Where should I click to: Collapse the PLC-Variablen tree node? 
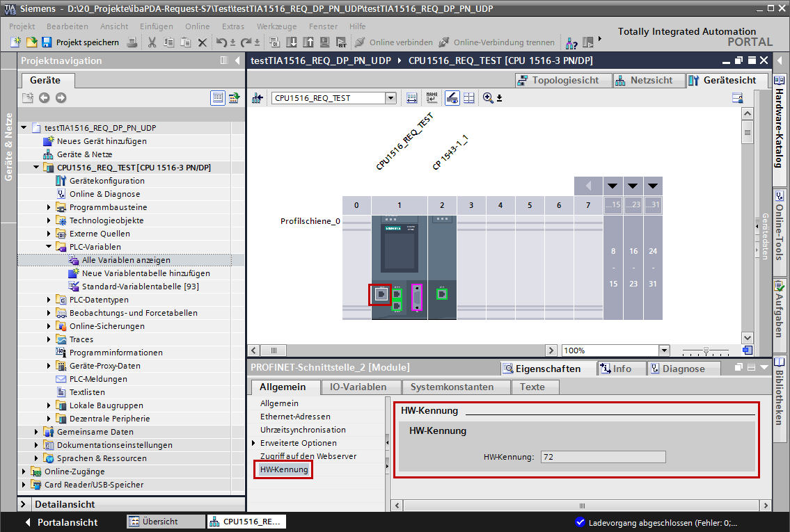[x=49, y=247]
